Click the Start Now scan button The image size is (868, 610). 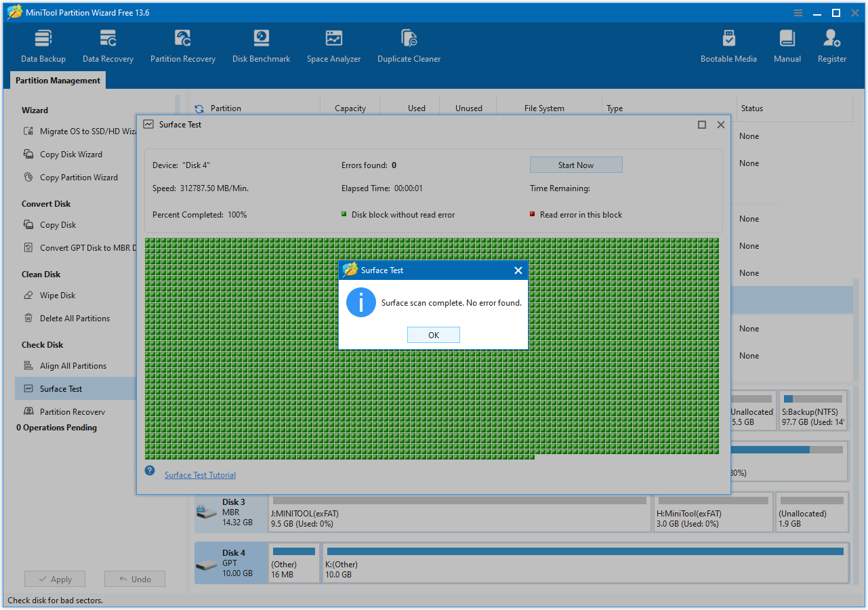click(x=575, y=165)
